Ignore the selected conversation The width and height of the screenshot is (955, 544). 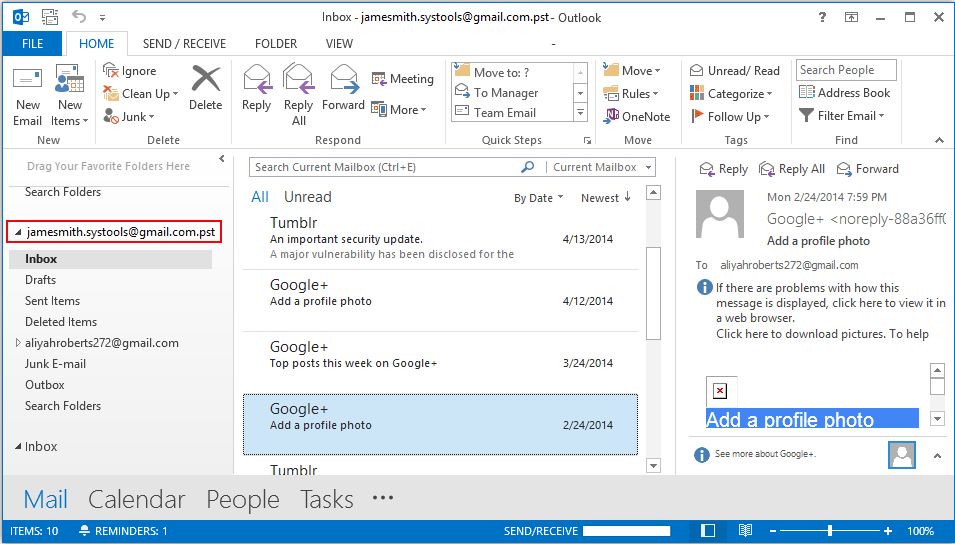(x=130, y=71)
